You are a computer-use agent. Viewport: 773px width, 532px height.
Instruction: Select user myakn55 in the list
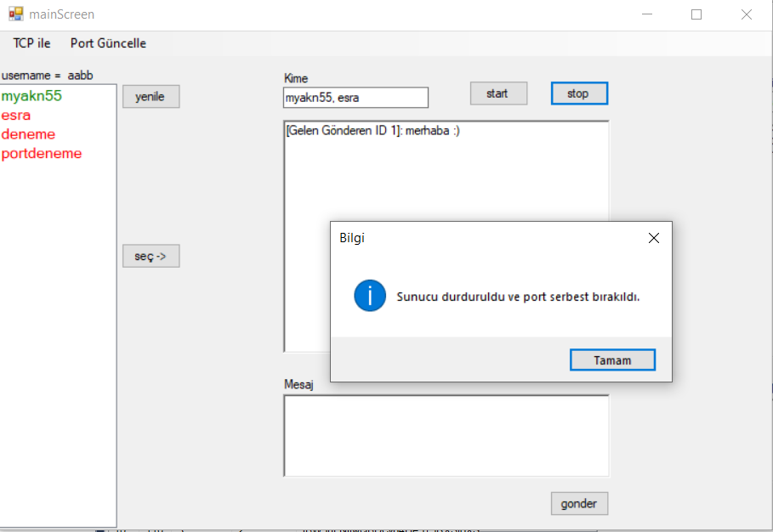[x=31, y=97]
